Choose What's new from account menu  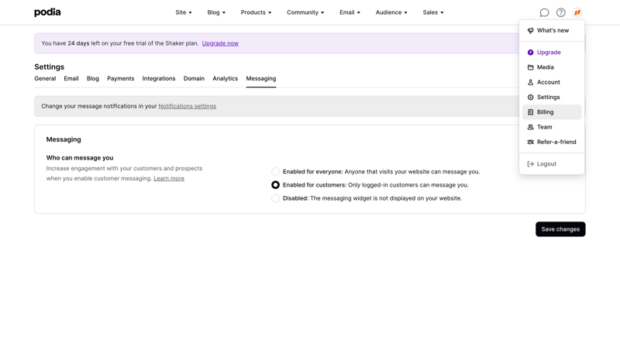click(552, 30)
